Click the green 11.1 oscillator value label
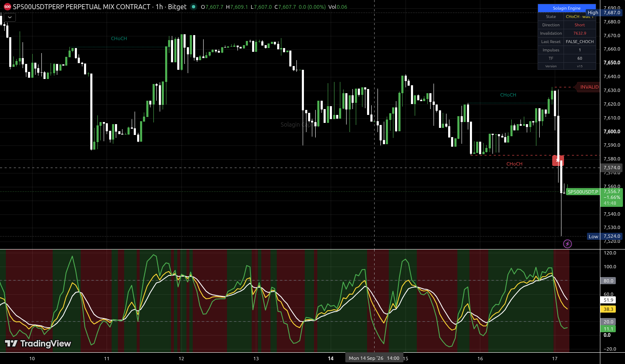 [609, 329]
